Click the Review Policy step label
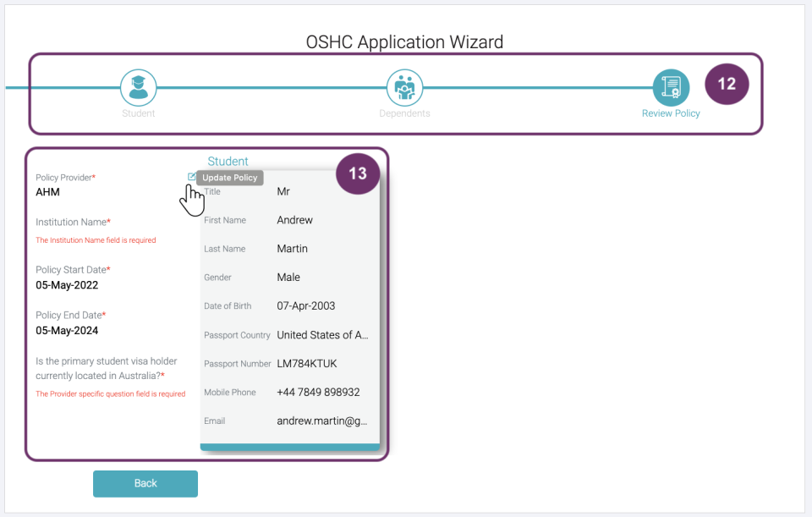Screen dimensions: 812x517 tap(671, 113)
